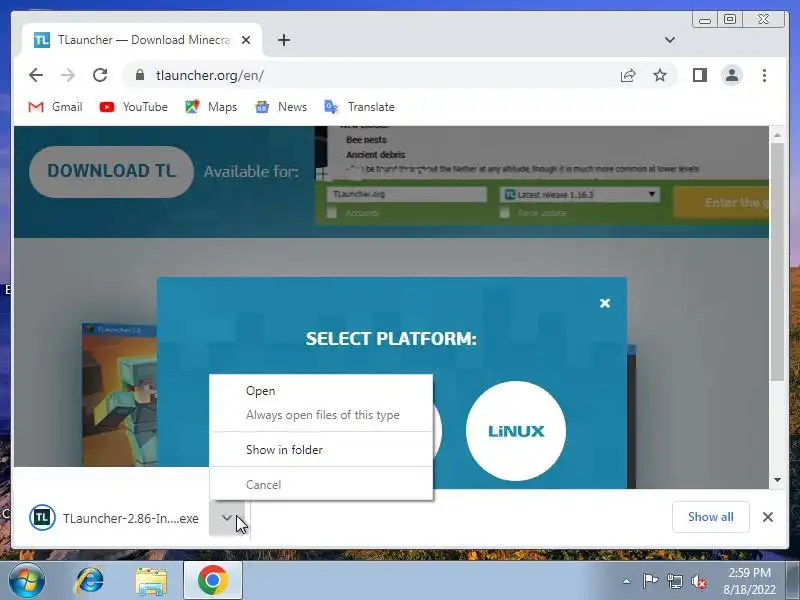This screenshot has height=600, width=800.
Task: Open the Chrome three-dot menu
Action: click(764, 76)
